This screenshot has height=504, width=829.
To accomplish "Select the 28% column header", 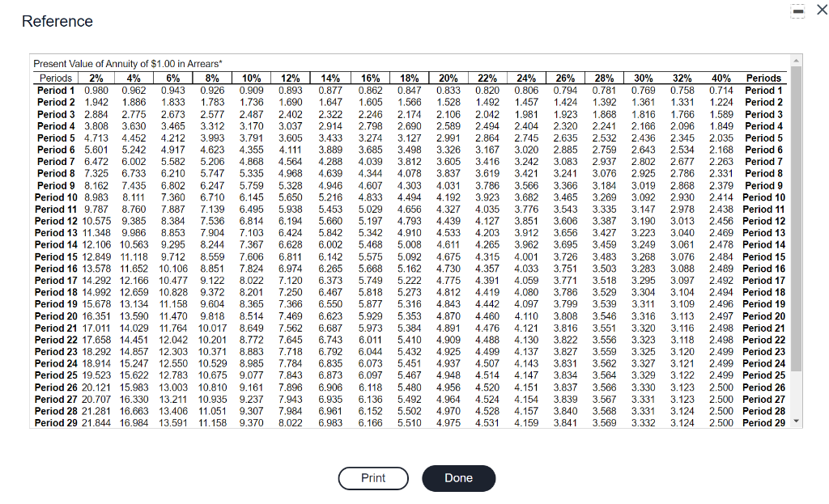I will 604,78.
